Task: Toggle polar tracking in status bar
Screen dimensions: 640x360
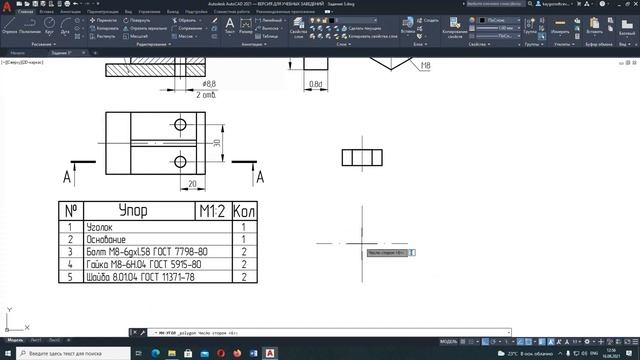Action: 493,342
